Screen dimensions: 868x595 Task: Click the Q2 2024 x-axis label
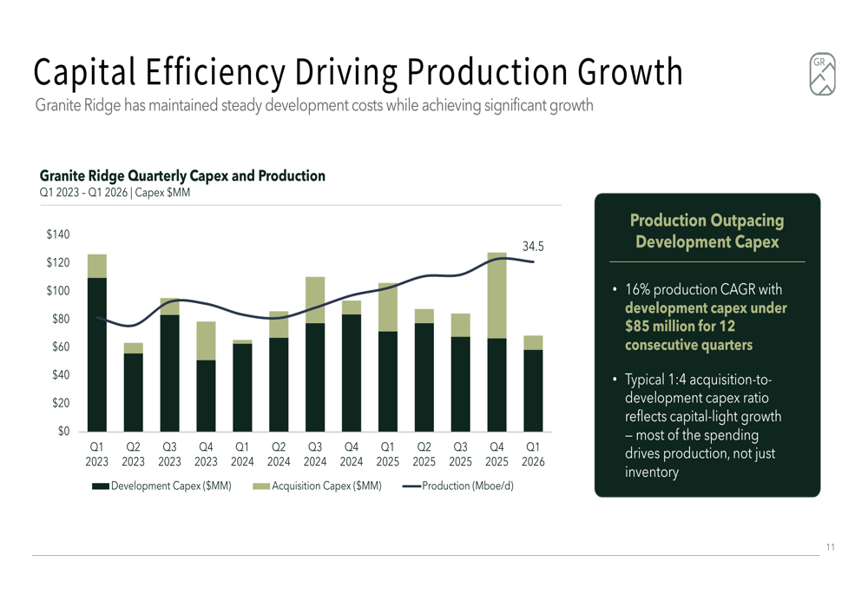pos(279,454)
